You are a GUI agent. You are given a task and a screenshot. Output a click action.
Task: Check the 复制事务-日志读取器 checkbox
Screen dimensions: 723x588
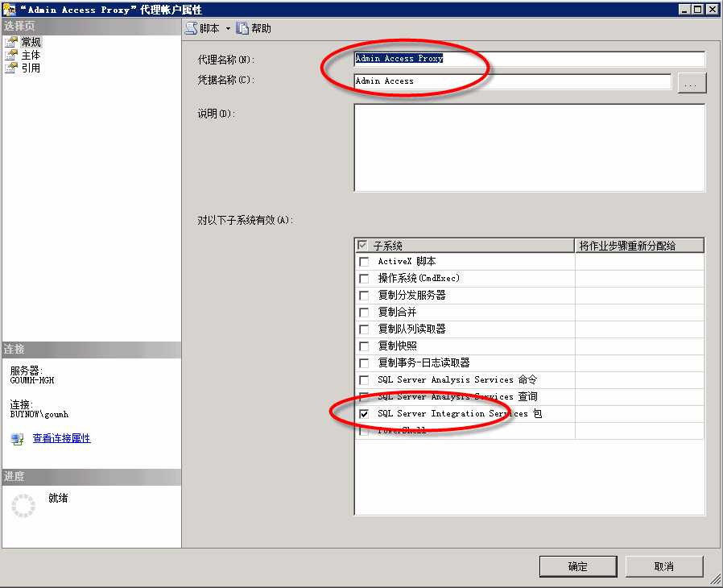[x=364, y=363]
